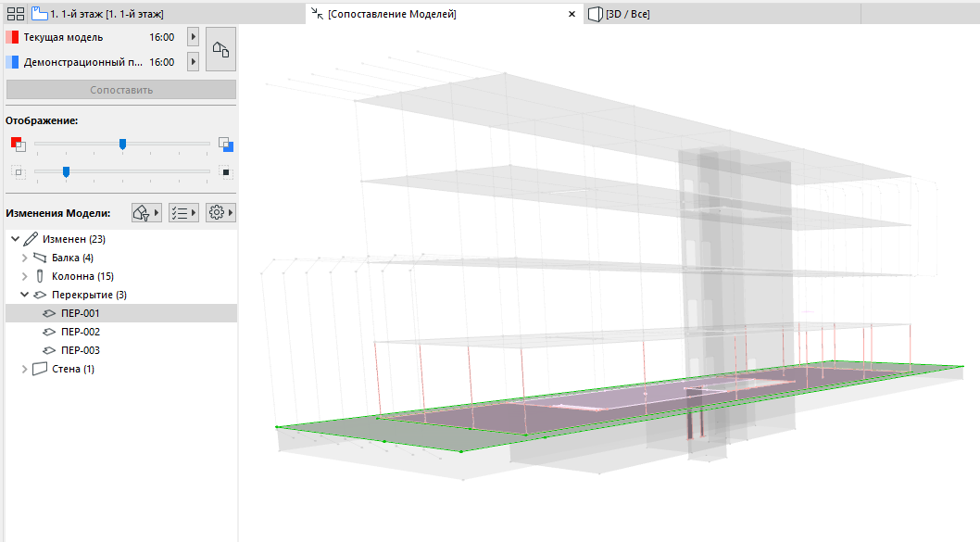The height and width of the screenshot is (542, 980).
Task: Click the compared model blue display icon
Action: click(x=226, y=145)
